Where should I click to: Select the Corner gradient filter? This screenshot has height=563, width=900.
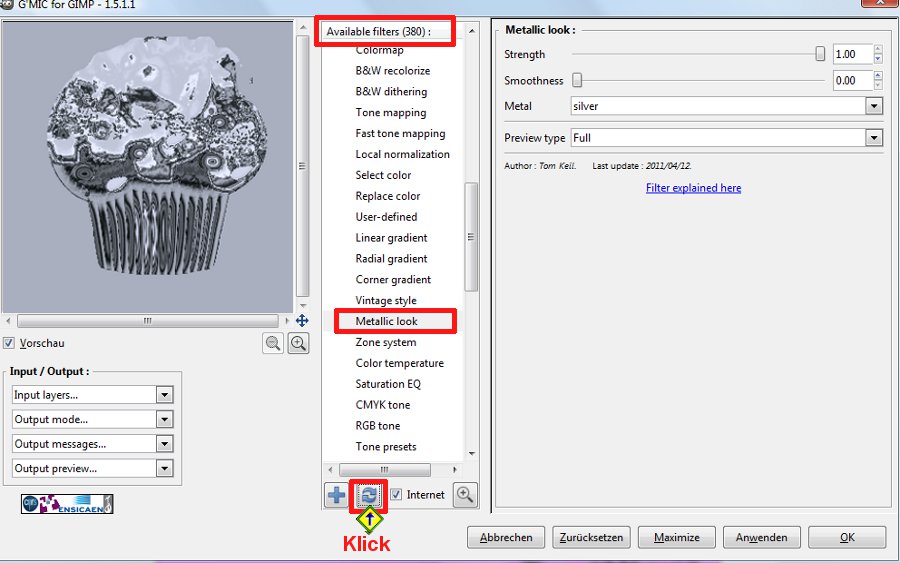point(393,279)
